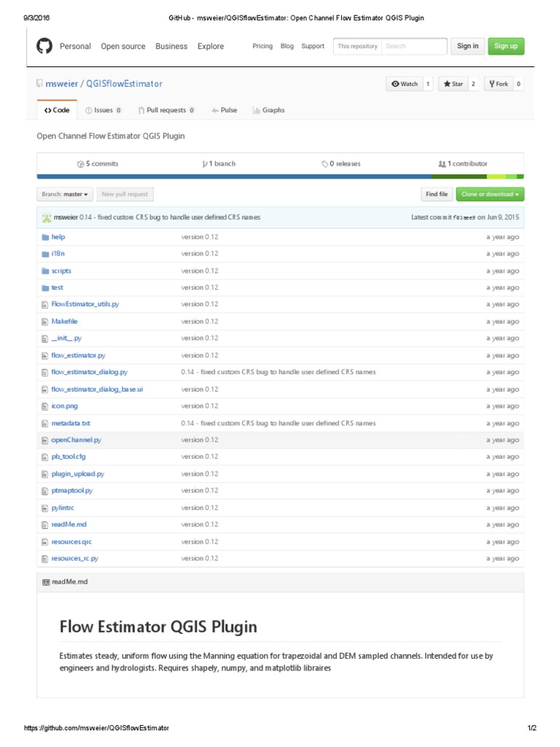
Task: Open the Pulse tab
Action: click(225, 110)
